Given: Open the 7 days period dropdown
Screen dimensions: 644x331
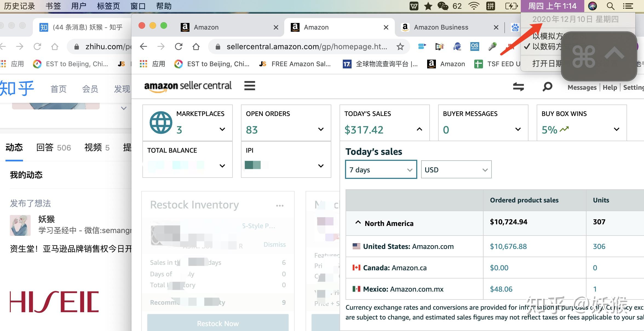Looking at the screenshot, I should (381, 170).
